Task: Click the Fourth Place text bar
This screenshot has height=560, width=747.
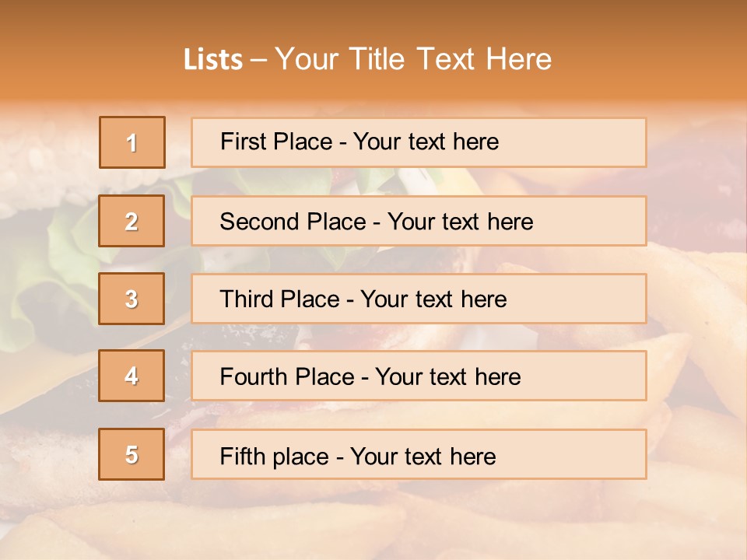Action: [x=419, y=376]
